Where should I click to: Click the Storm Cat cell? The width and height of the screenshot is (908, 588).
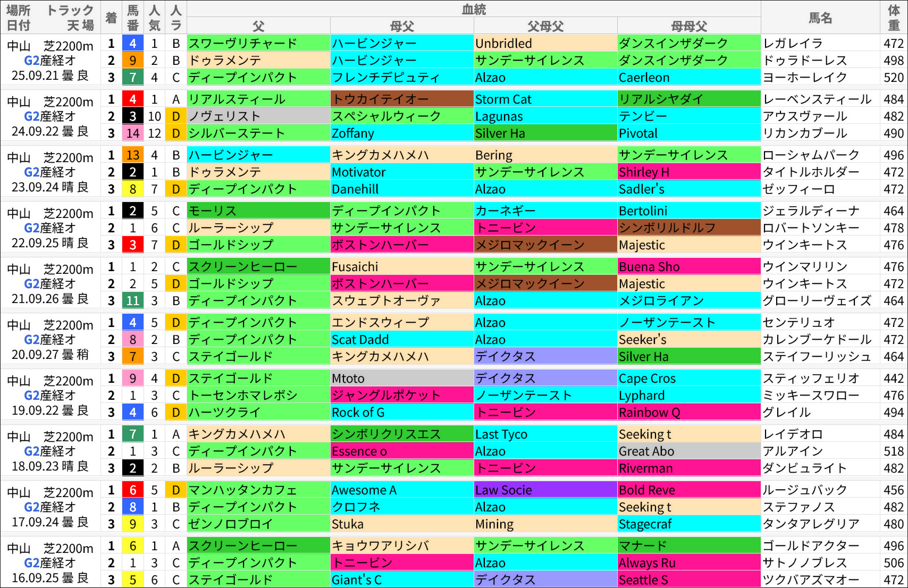coord(545,99)
